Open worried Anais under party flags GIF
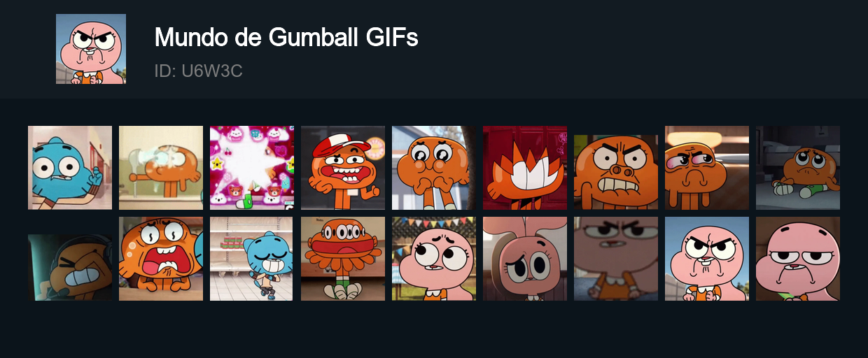868x358 pixels. tap(434, 259)
